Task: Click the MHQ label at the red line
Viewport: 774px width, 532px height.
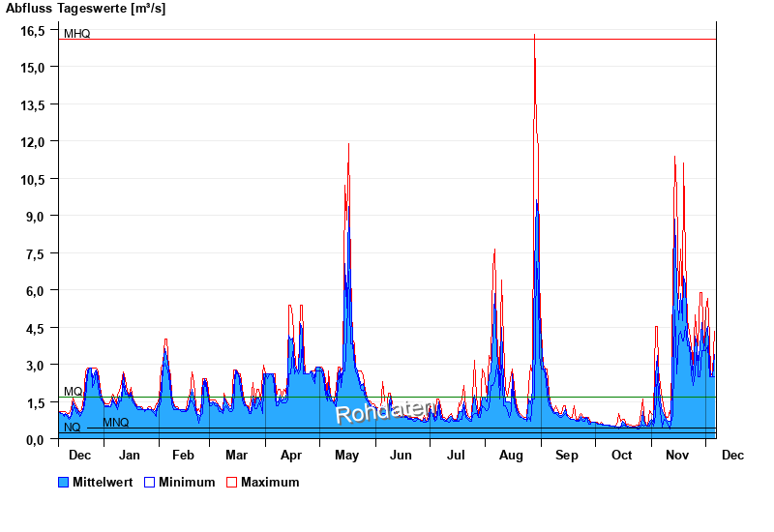Action: pos(76,34)
